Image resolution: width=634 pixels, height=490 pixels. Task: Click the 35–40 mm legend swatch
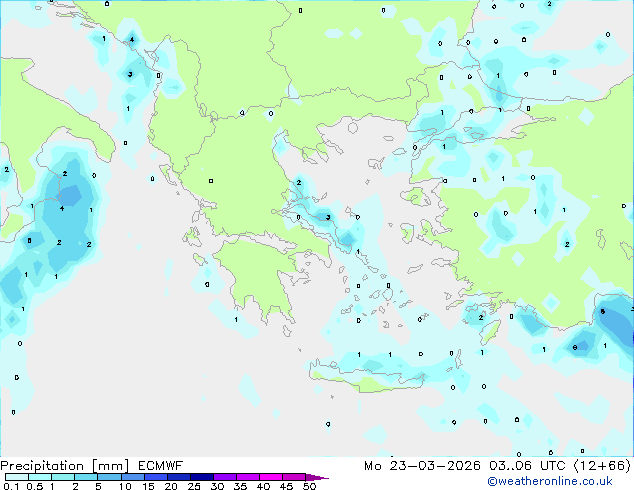point(248,477)
